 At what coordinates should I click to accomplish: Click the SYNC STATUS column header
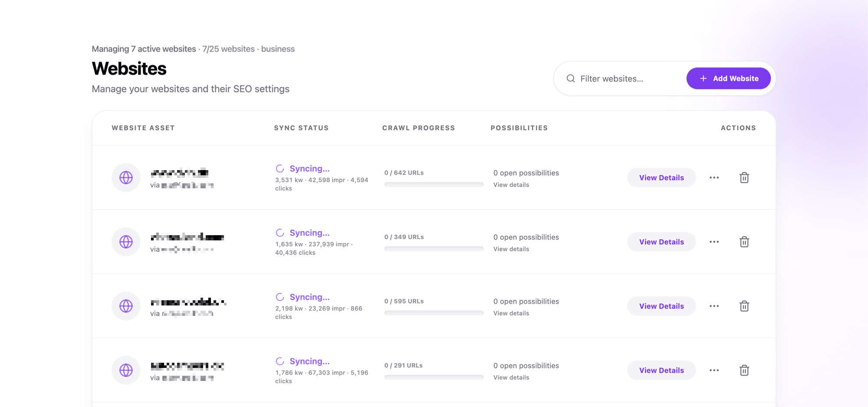[301, 128]
